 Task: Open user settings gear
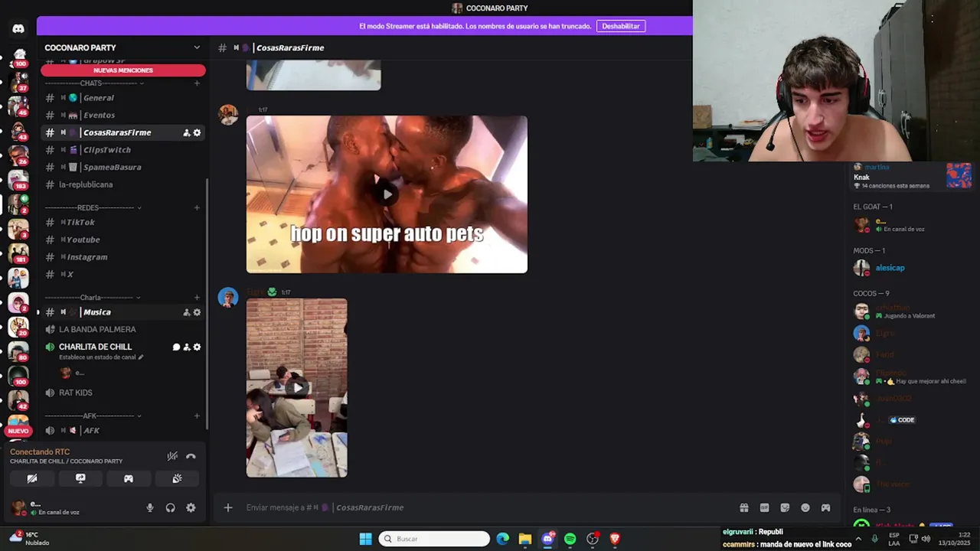pos(191,507)
